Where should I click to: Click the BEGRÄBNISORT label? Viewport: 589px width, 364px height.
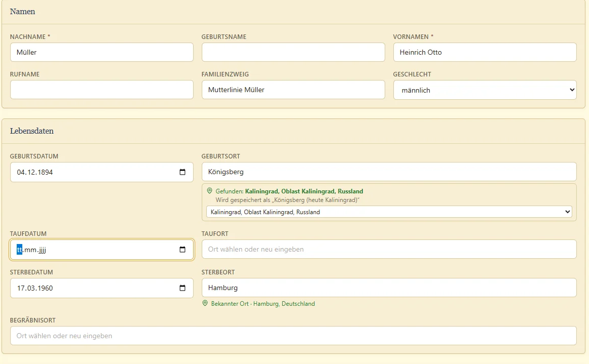coord(32,320)
